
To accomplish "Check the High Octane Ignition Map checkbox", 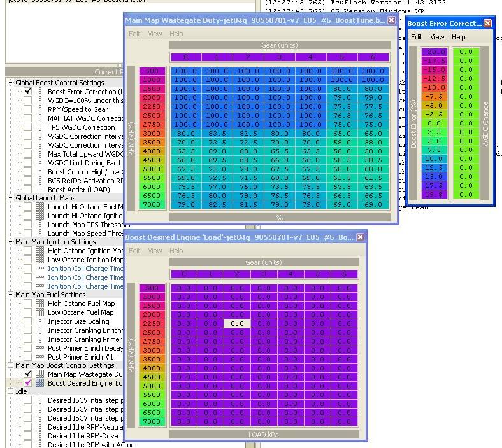I will tap(28, 251).
